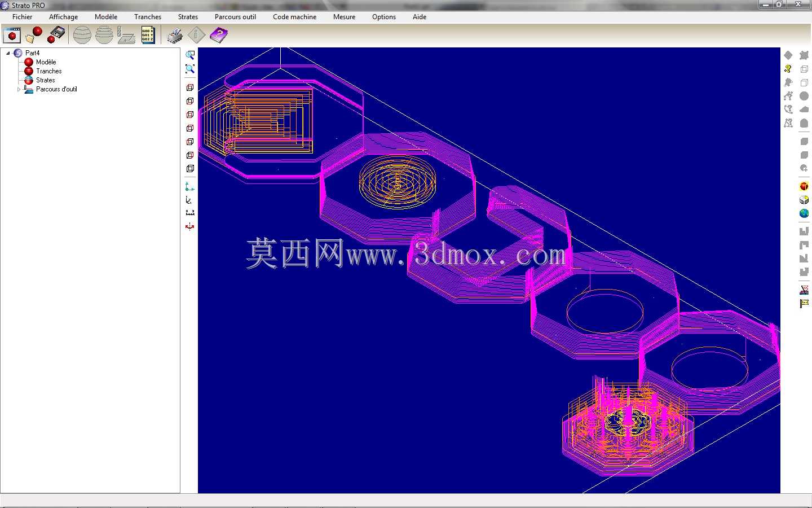Screen dimensions: 812x508
Task: Open the Modèle menu
Action: [106, 17]
